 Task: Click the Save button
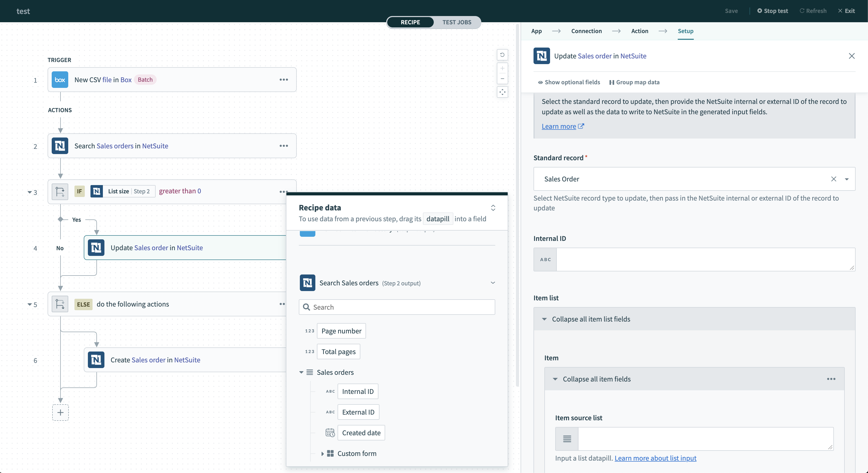(x=731, y=11)
